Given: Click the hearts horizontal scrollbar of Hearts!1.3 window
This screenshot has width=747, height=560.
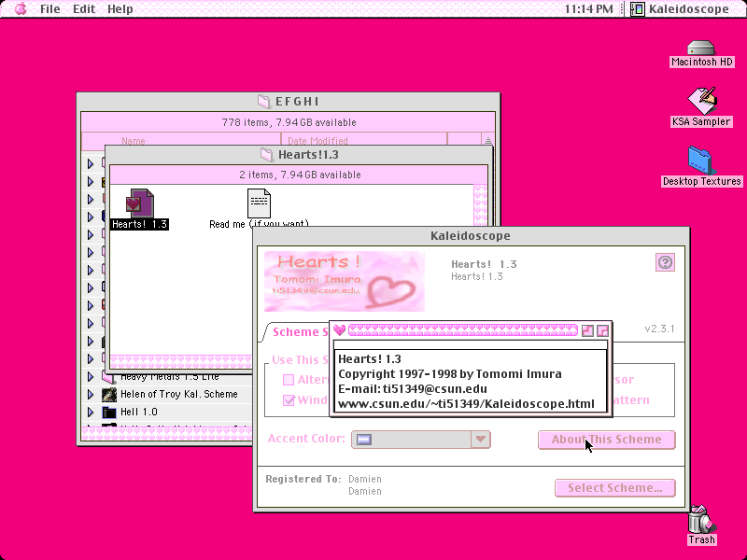Looking at the screenshot, I should 181,361.
